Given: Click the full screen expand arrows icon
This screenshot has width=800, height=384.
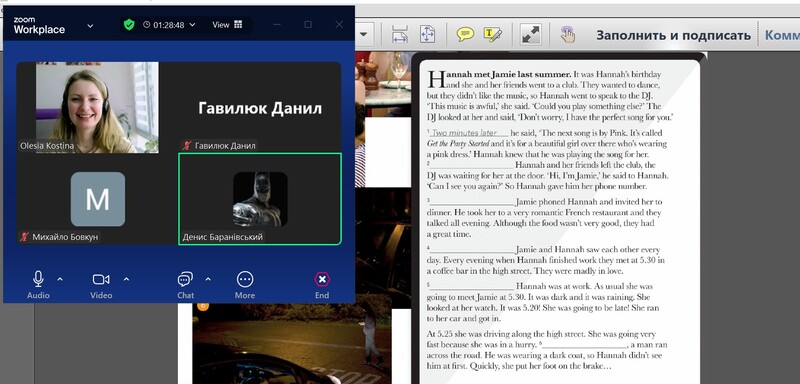Looking at the screenshot, I should 531,34.
